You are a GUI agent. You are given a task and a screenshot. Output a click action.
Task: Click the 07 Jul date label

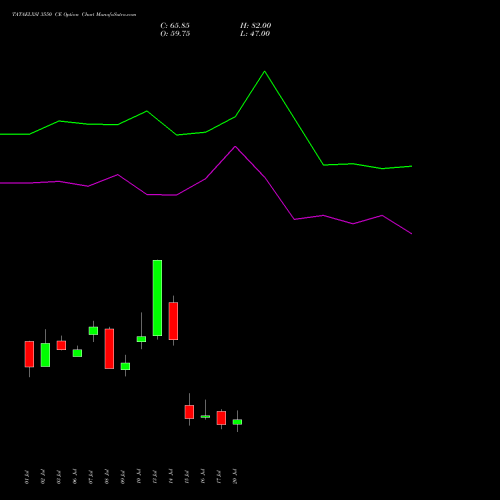(91, 477)
